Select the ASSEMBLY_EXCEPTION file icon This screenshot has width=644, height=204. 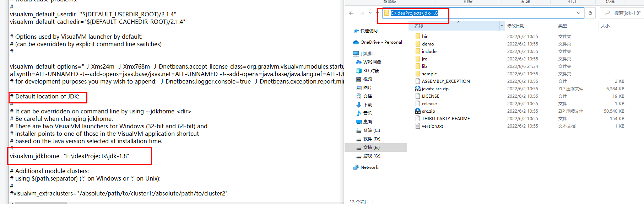(x=418, y=81)
